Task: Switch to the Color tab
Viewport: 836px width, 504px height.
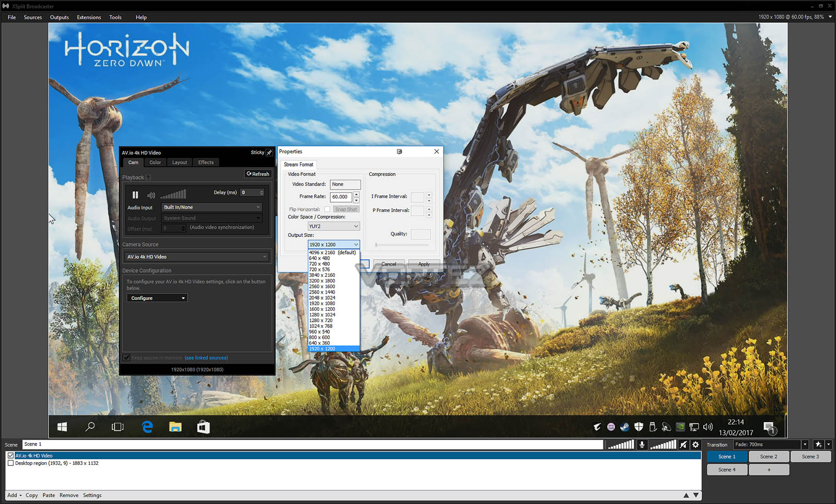Action: point(155,162)
